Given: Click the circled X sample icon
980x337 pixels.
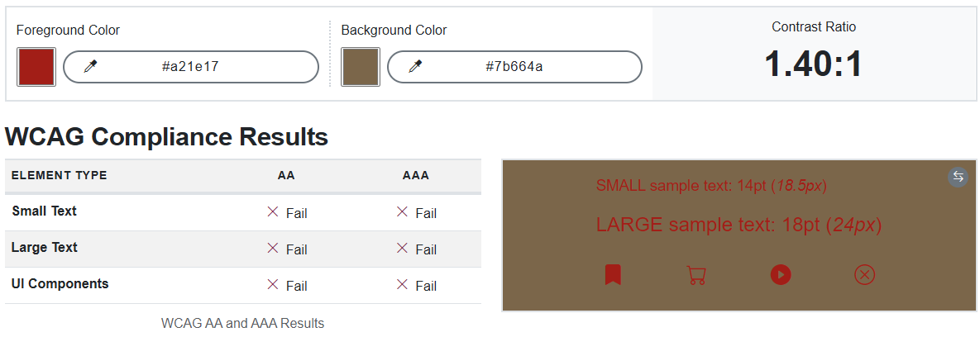Looking at the screenshot, I should tap(864, 275).
